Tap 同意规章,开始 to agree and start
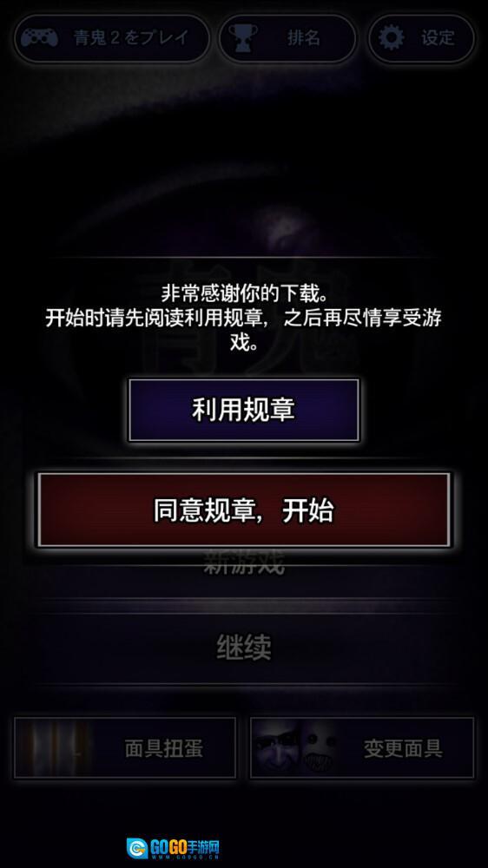 coord(244,510)
